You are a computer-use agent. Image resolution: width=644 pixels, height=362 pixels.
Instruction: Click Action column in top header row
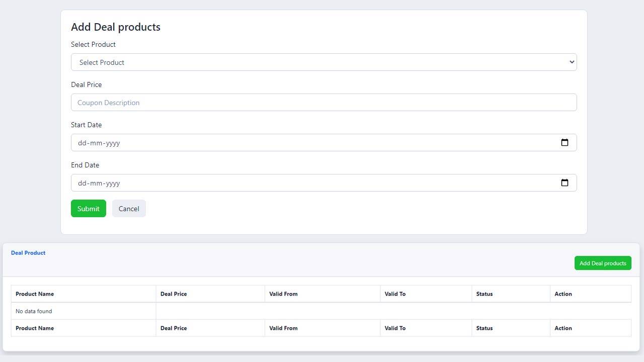(x=563, y=294)
